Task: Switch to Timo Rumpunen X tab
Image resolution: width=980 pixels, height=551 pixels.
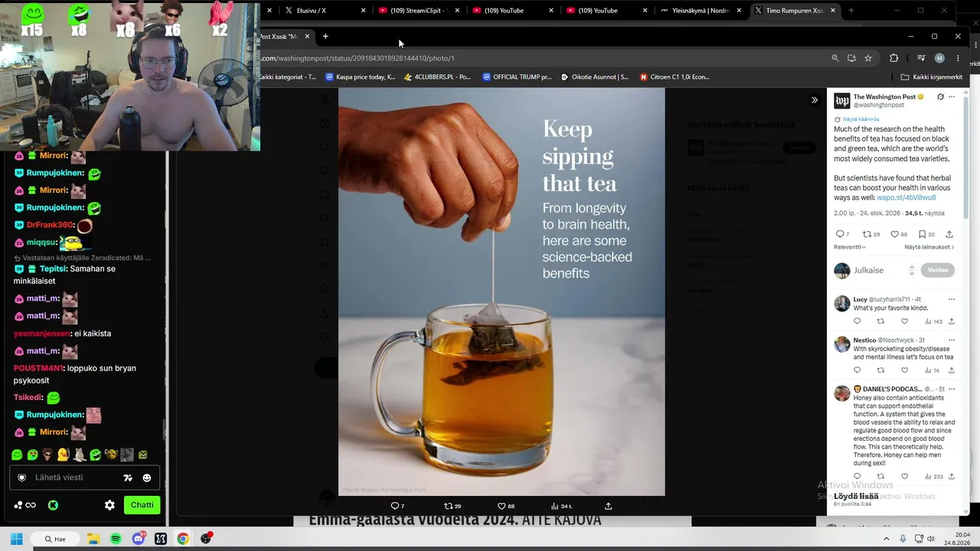Action: (x=795, y=11)
